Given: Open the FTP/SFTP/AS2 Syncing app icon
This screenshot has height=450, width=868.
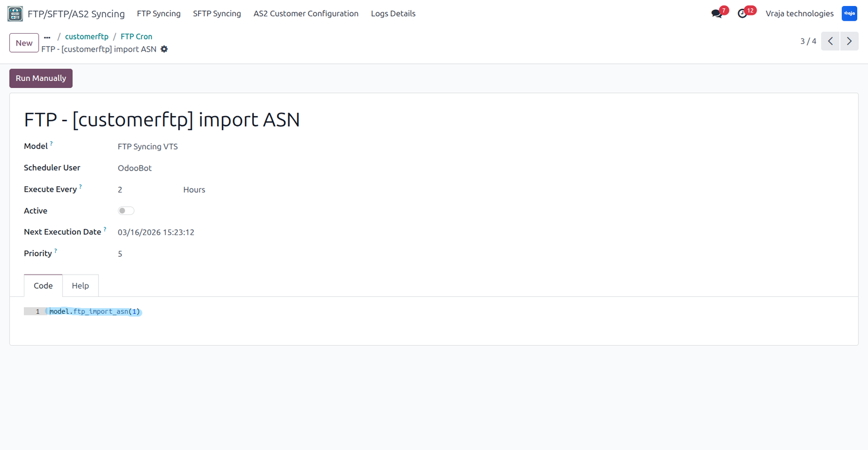Looking at the screenshot, I should pyautogui.click(x=15, y=14).
